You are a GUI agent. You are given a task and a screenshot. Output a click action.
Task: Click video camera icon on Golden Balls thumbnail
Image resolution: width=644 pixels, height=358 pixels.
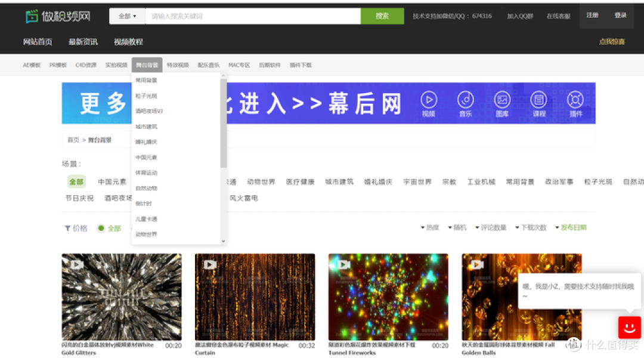pyautogui.click(x=477, y=264)
